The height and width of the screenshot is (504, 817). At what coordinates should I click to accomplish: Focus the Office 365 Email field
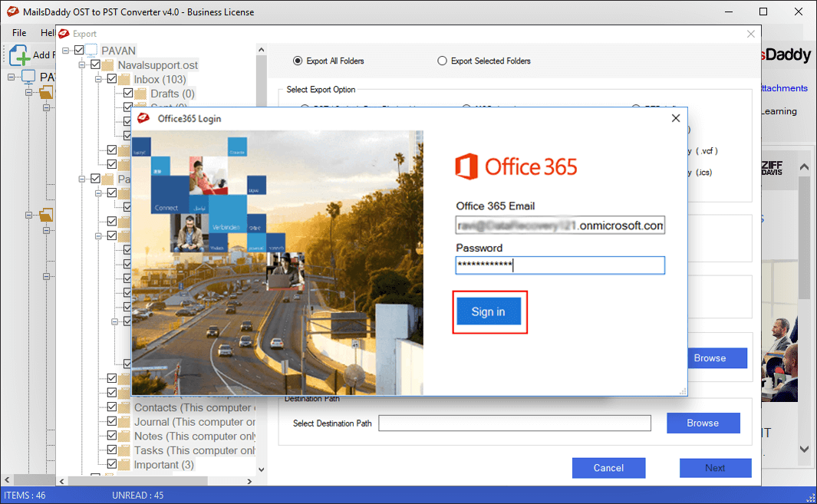click(x=560, y=226)
